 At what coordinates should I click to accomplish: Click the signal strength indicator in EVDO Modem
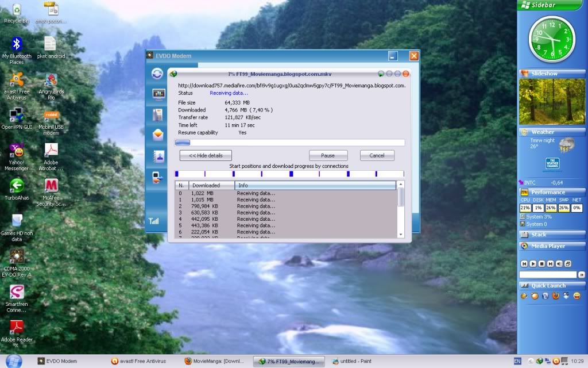(154, 221)
